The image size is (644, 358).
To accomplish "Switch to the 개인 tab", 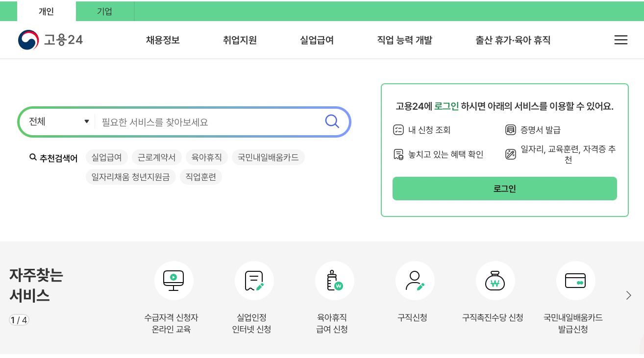I will pos(47,12).
